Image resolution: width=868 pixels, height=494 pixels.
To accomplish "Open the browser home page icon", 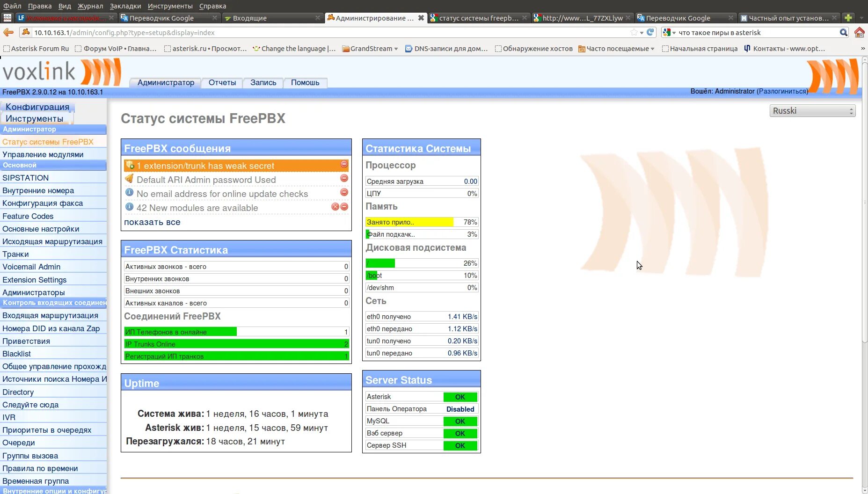I will click(860, 32).
